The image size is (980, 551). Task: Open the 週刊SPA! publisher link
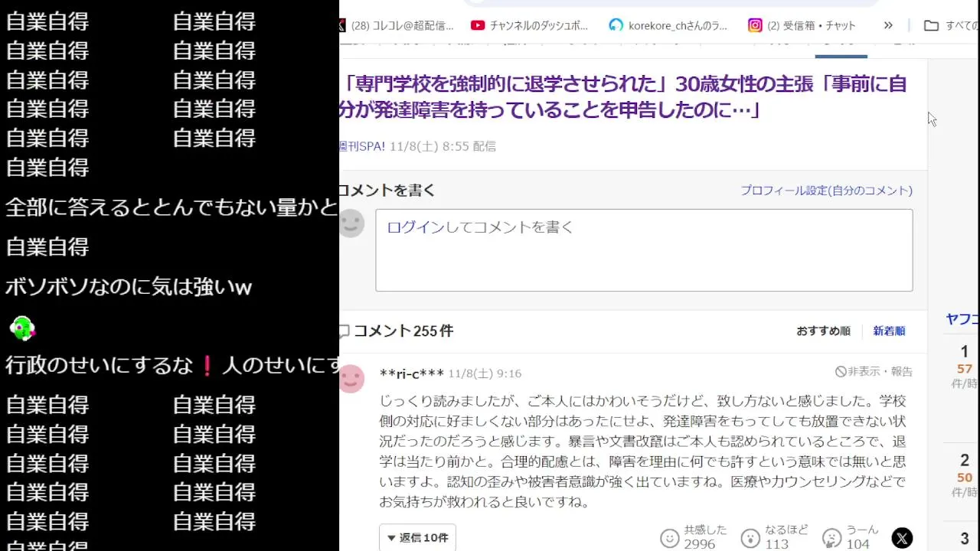click(x=362, y=146)
